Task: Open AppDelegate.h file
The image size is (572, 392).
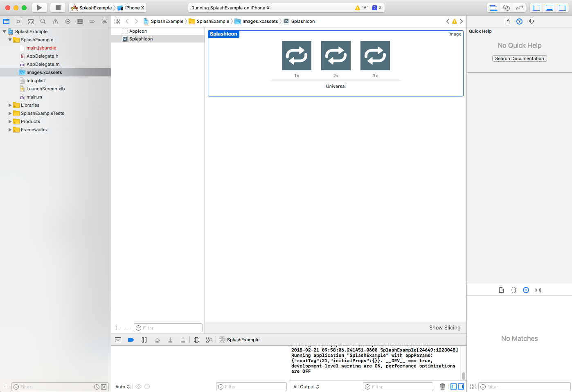Action: 43,56
